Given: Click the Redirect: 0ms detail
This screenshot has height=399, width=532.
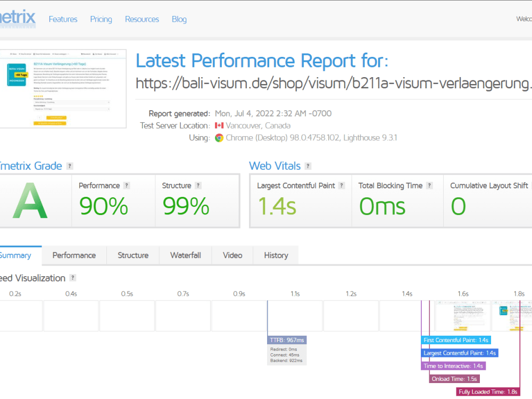Looking at the screenshot, I should coord(284,349).
